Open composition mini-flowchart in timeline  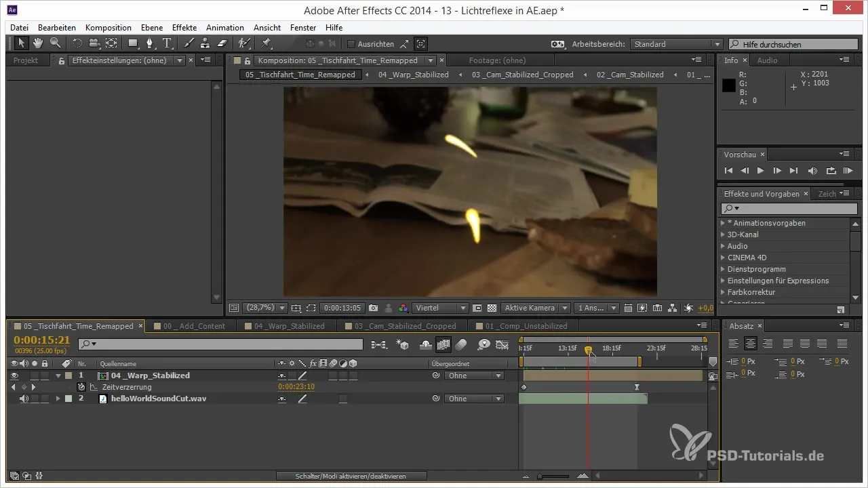[380, 344]
